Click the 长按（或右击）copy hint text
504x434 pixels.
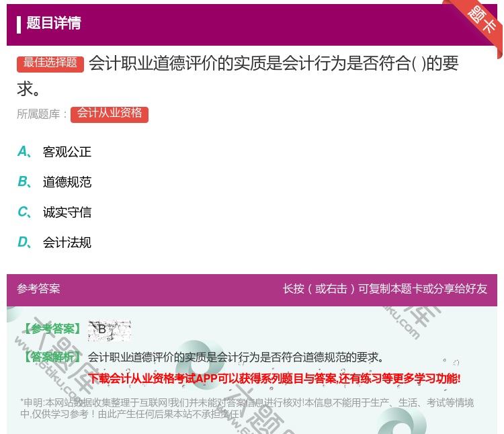coord(385,288)
